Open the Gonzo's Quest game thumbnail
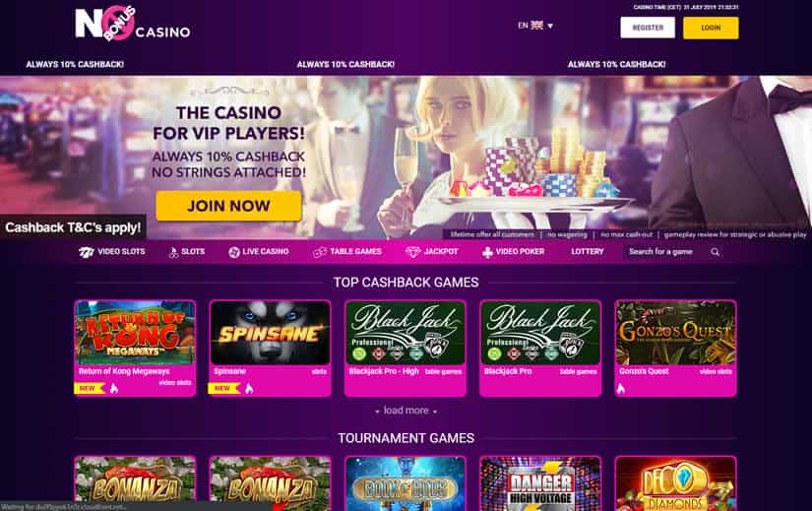The width and height of the screenshot is (812, 511). click(675, 333)
